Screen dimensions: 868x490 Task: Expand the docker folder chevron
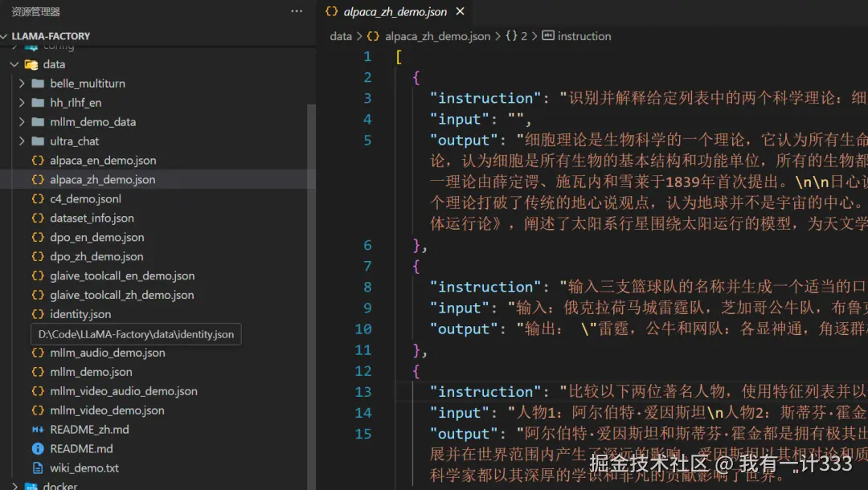pyautogui.click(x=14, y=486)
